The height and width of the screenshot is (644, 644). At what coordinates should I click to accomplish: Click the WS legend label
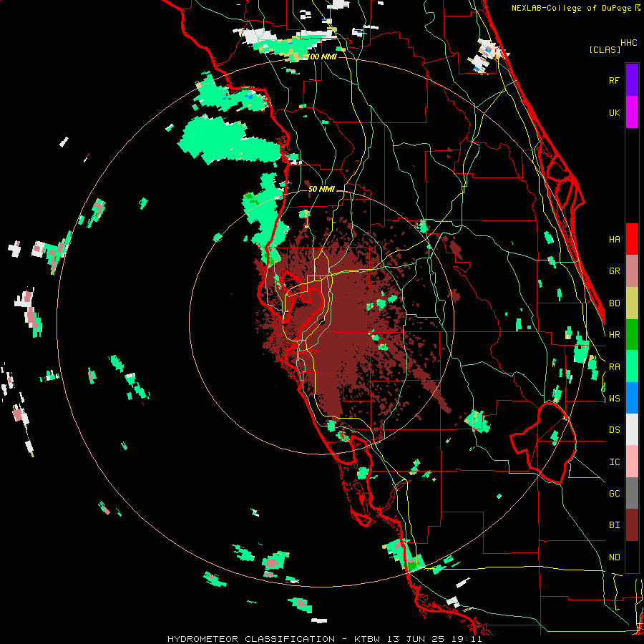click(x=614, y=398)
